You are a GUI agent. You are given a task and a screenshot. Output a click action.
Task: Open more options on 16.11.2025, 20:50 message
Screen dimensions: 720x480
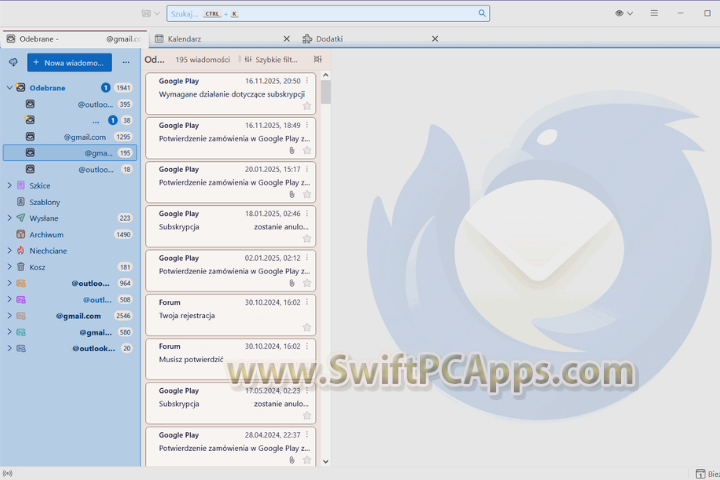pos(307,81)
